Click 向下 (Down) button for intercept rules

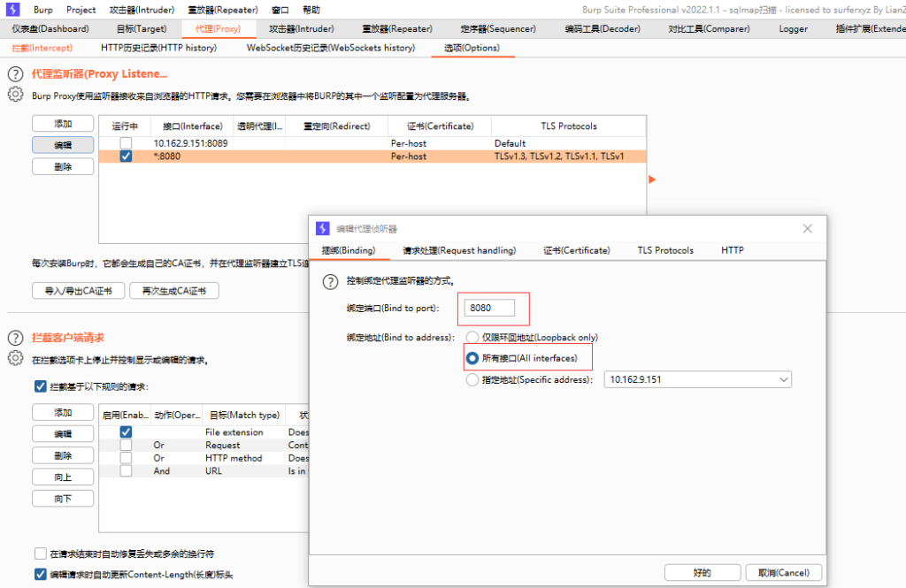(63, 499)
